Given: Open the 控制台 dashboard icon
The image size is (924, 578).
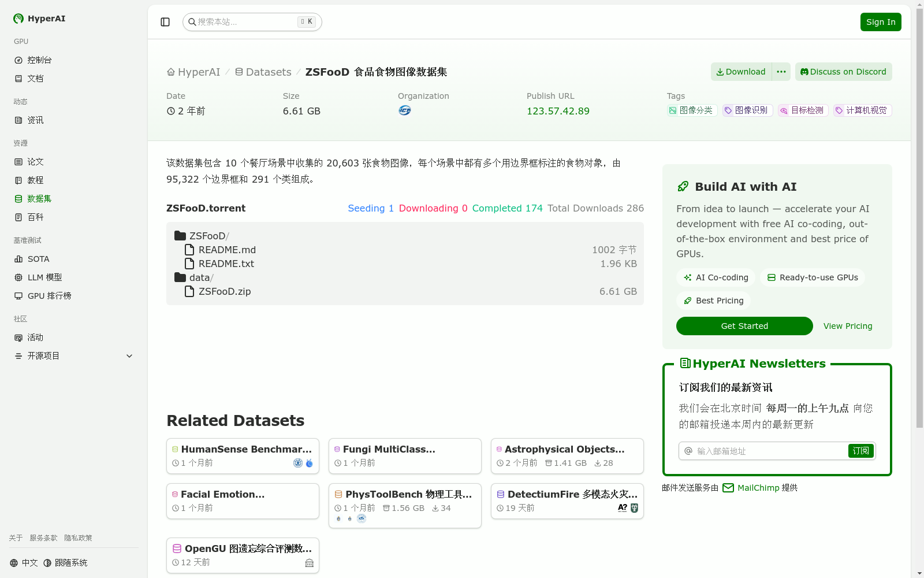Looking at the screenshot, I should coord(18,60).
